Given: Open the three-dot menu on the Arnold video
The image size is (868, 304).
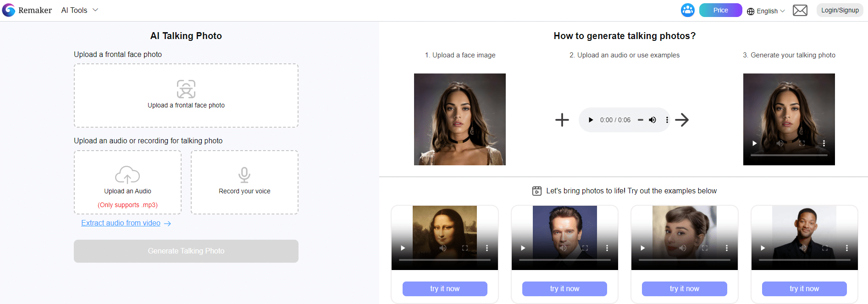Looking at the screenshot, I should (607, 248).
